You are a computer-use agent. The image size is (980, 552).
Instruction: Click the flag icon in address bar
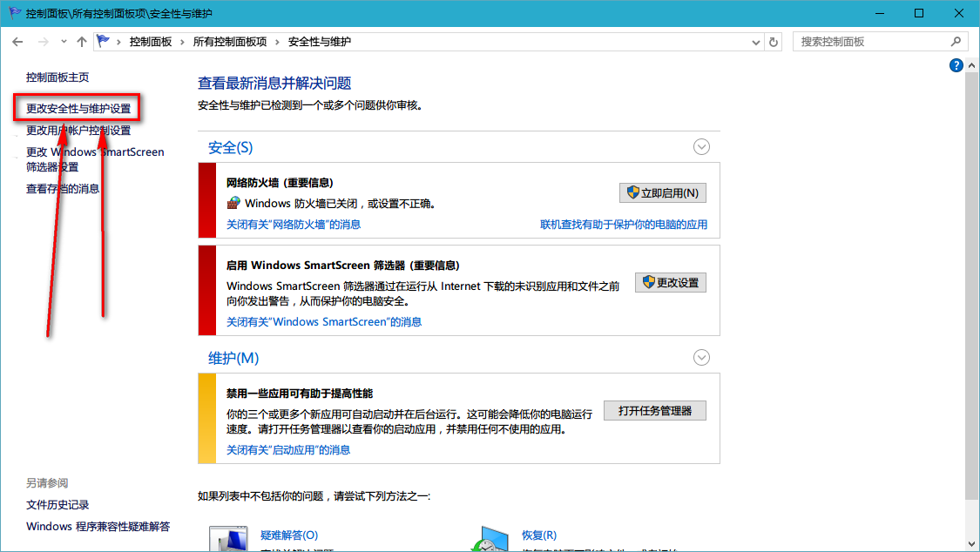pos(103,41)
